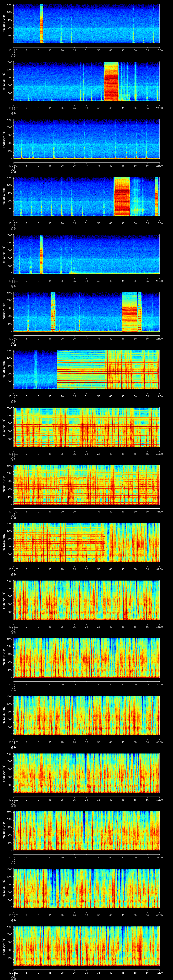Select the wide red block in the 13:23:00 spectrogram
This screenshot has height=980, width=173.
[111, 81]
